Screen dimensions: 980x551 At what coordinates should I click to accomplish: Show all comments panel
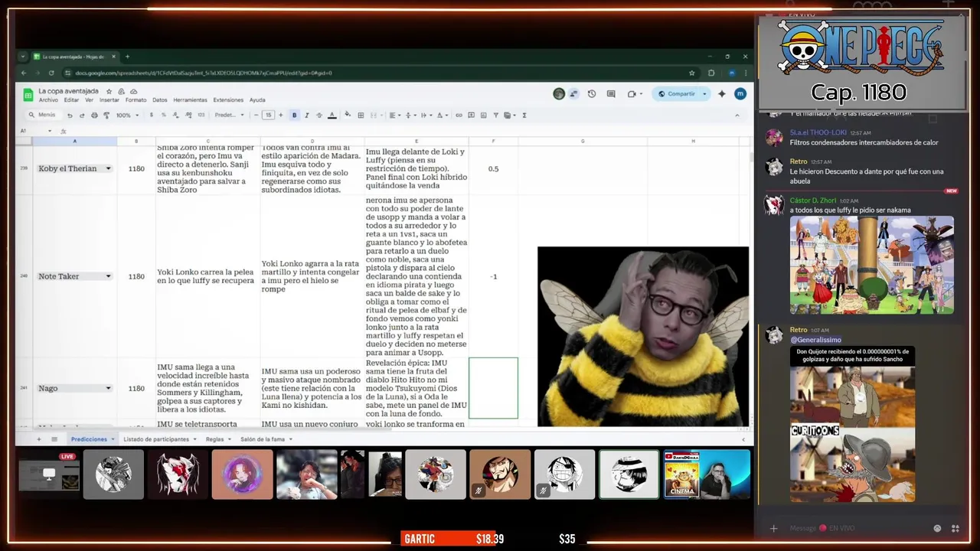pyautogui.click(x=611, y=93)
